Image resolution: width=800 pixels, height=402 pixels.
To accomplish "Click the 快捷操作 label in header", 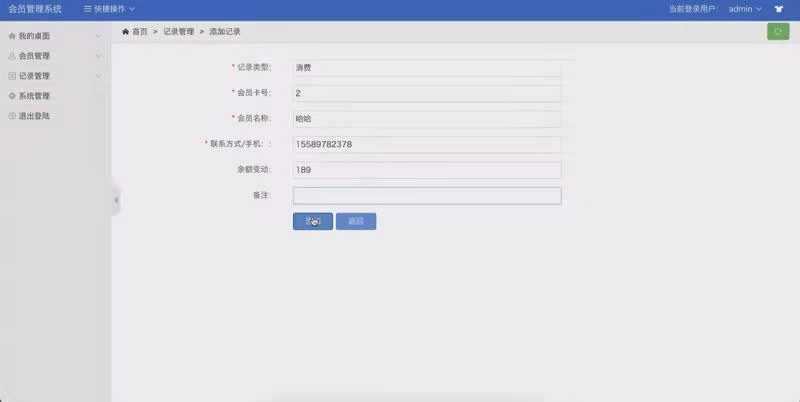I will 110,9.
